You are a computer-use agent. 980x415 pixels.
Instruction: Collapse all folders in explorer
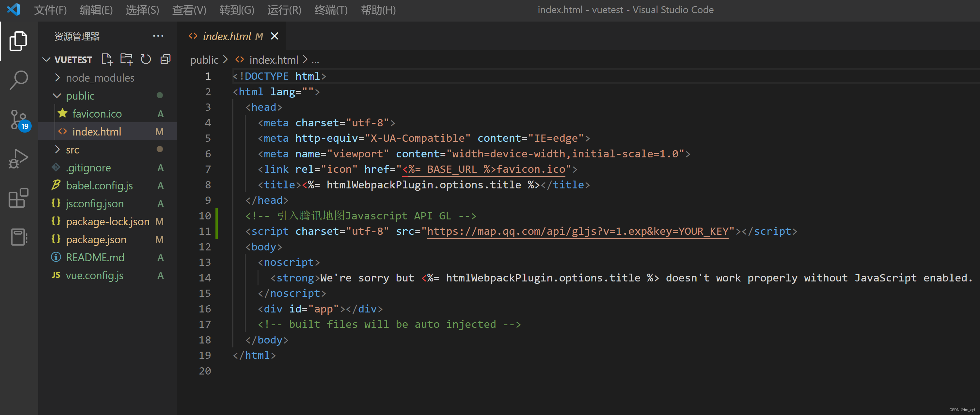coord(166,59)
